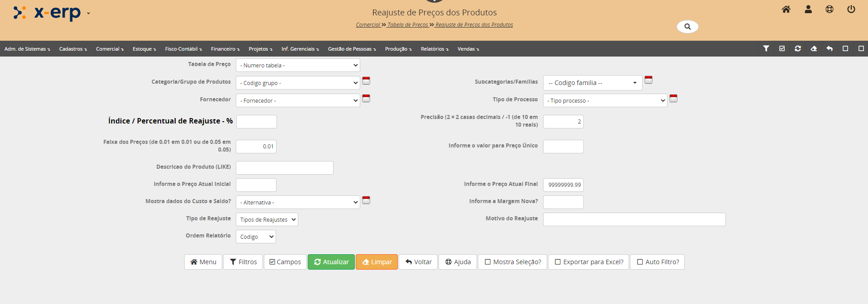Click the home icon in the header
This screenshot has height=304, width=868.
786,9
